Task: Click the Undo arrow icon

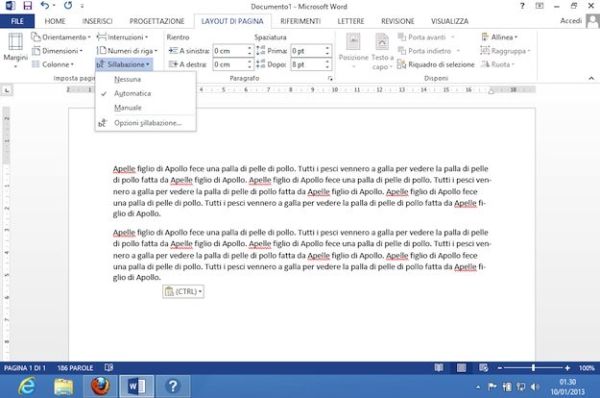Action: click(45, 6)
